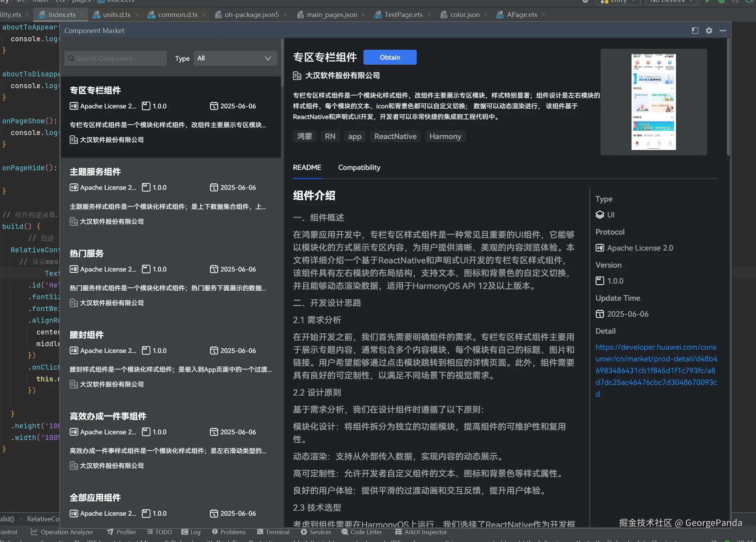
Task: Open Component Market settings via gear icon
Action: click(709, 31)
